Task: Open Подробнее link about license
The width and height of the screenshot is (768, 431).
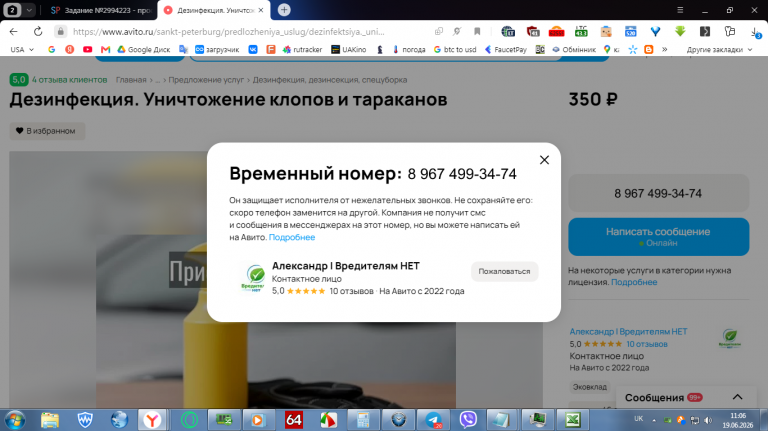Action: (x=634, y=282)
